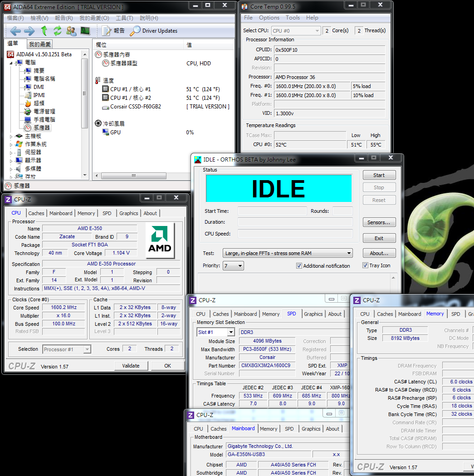Click the AIDA64 back arrow toolbar icon
The height and width of the screenshot is (476, 474).
coord(15,31)
